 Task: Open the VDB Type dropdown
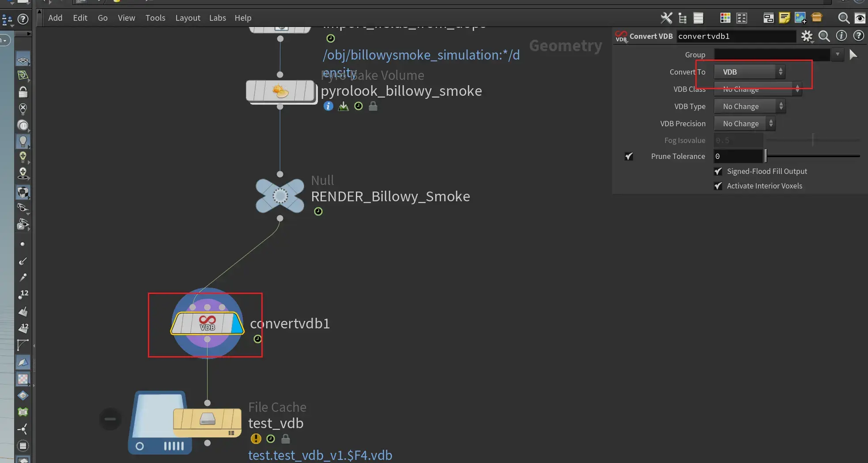(x=750, y=106)
